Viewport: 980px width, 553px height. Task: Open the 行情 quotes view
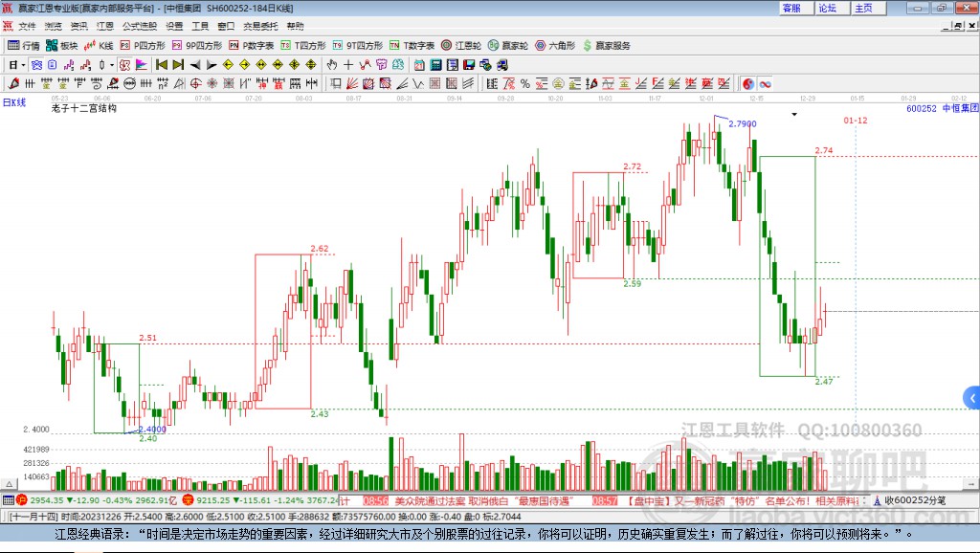click(x=23, y=46)
